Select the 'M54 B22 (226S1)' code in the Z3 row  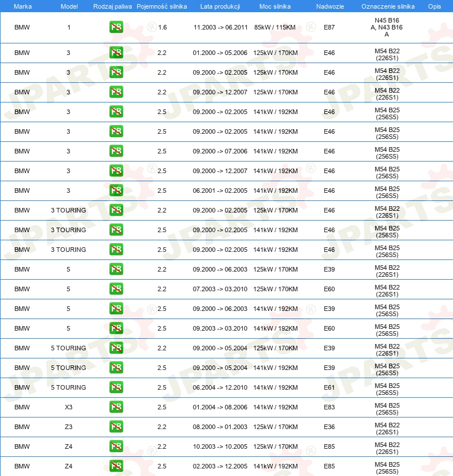click(387, 429)
